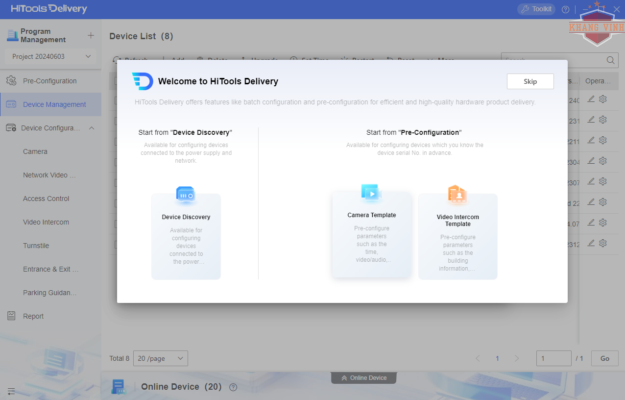Select Device Management in the sidebar
625x400 pixels.
(53, 104)
